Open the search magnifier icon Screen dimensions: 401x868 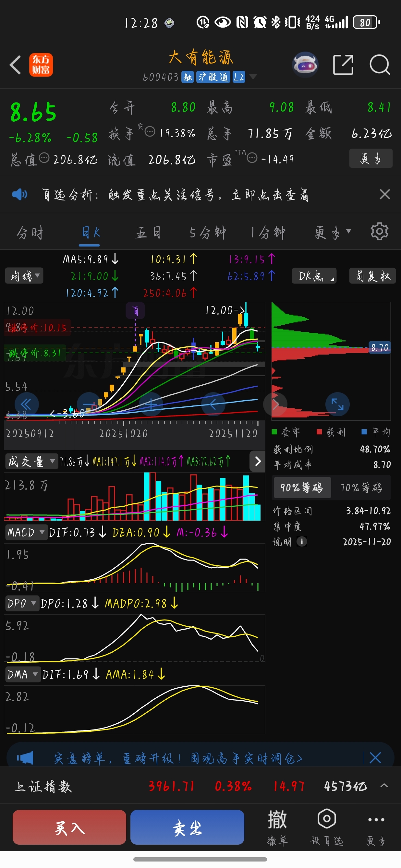[x=380, y=64]
